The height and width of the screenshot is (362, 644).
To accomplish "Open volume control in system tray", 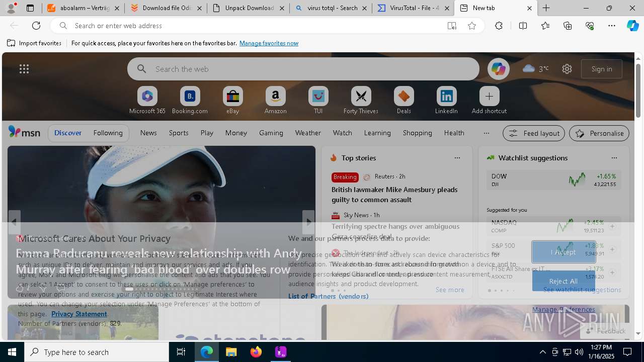I will pyautogui.click(x=579, y=352).
